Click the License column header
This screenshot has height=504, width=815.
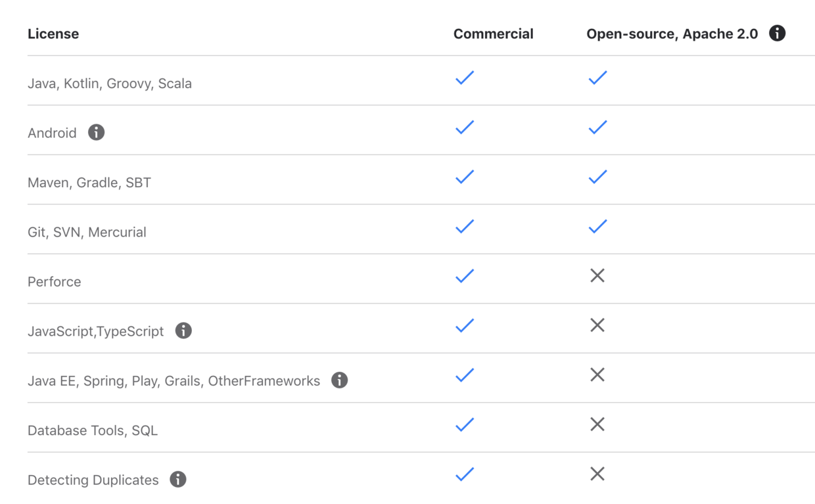point(53,34)
